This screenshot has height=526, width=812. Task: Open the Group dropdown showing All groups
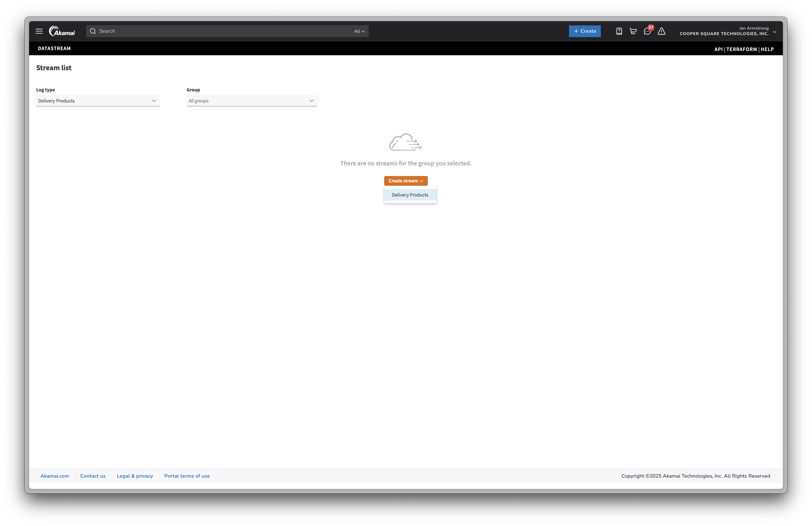pos(252,101)
